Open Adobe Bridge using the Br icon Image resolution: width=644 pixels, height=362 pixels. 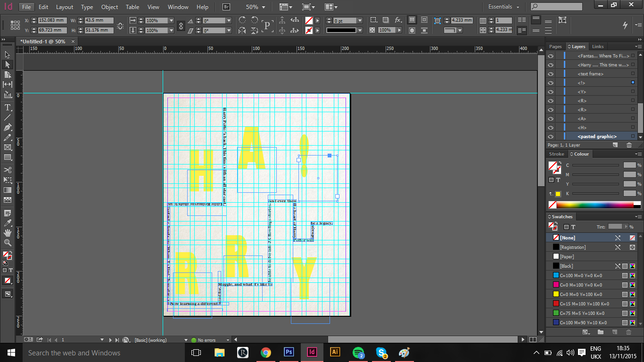(x=226, y=7)
